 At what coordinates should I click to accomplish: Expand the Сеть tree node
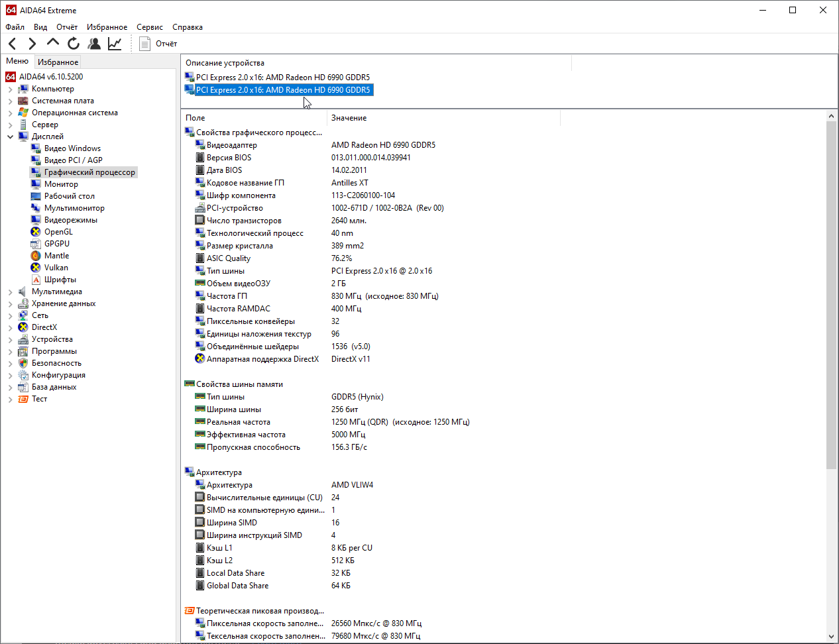(11, 315)
